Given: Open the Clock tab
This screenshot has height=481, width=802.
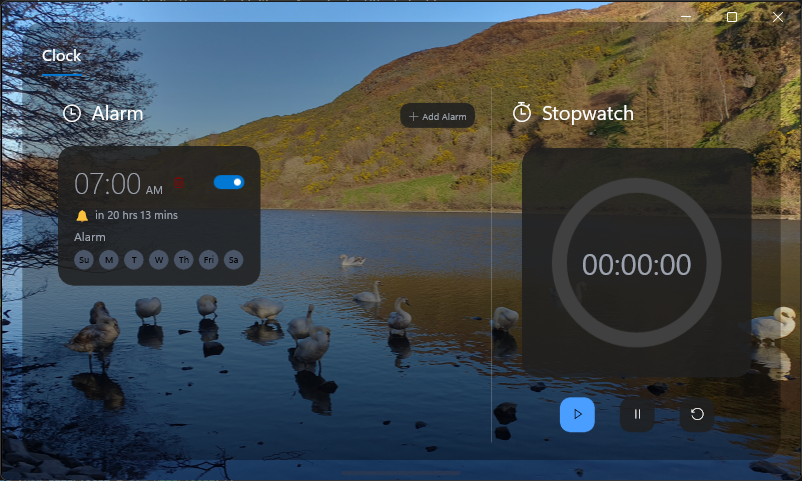Looking at the screenshot, I should coord(61,56).
